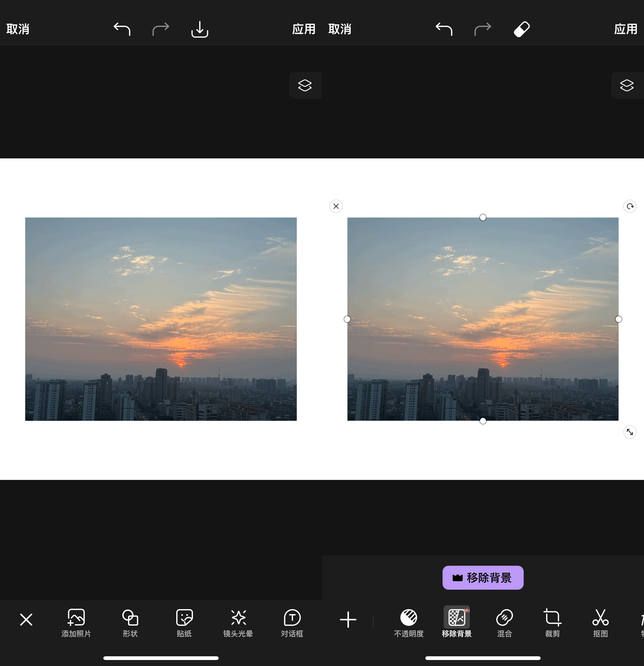Image resolution: width=644 pixels, height=666 pixels.
Task: Click the left edge handle of the selected photo
Action: point(347,319)
